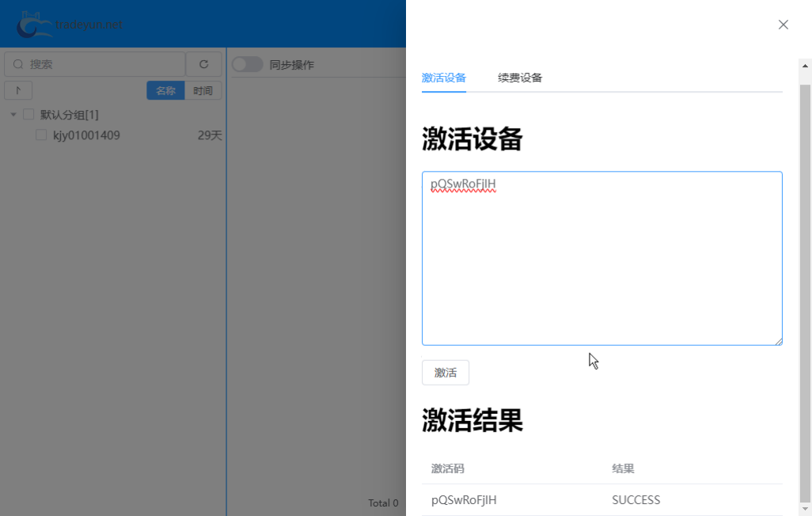Screen dimensions: 812x516
Task: Enable the 同步操作 toggle switch
Action: [x=247, y=64]
